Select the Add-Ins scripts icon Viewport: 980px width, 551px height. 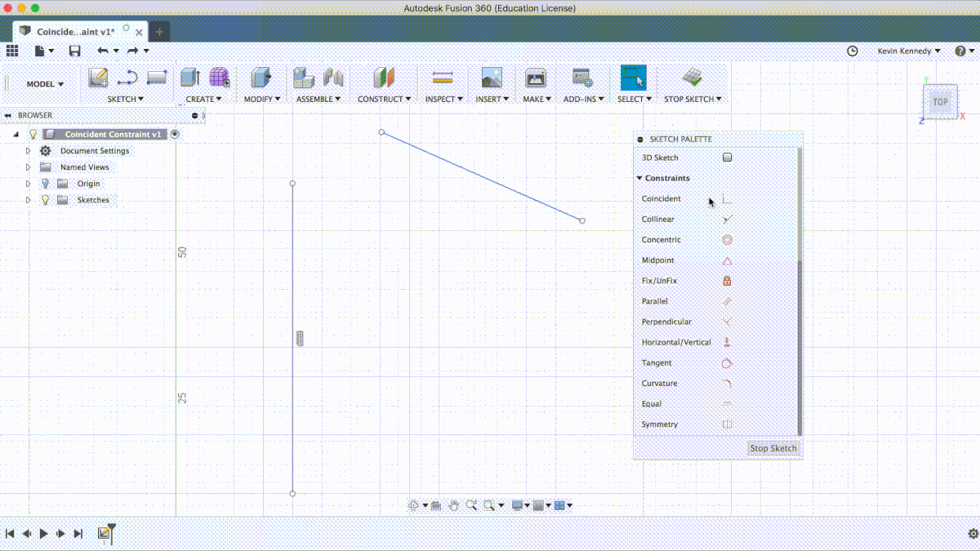tap(582, 78)
